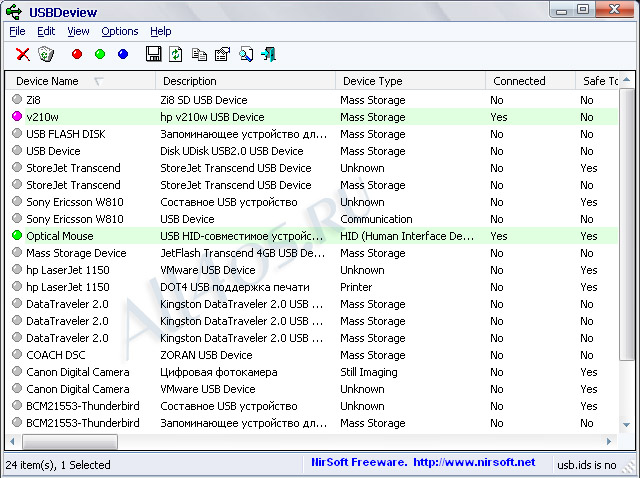Click the USBDeview title bar app icon
Screen dimensions: 640x478
[14, 12]
